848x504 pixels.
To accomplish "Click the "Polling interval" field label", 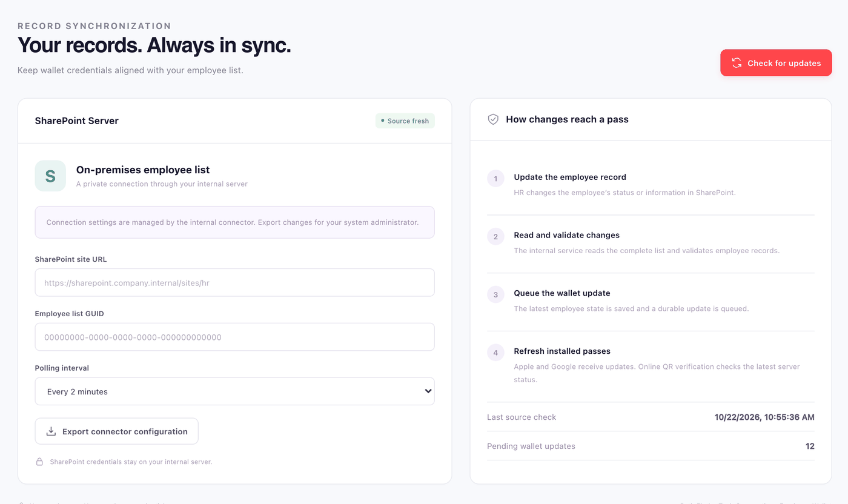I will point(62,368).
